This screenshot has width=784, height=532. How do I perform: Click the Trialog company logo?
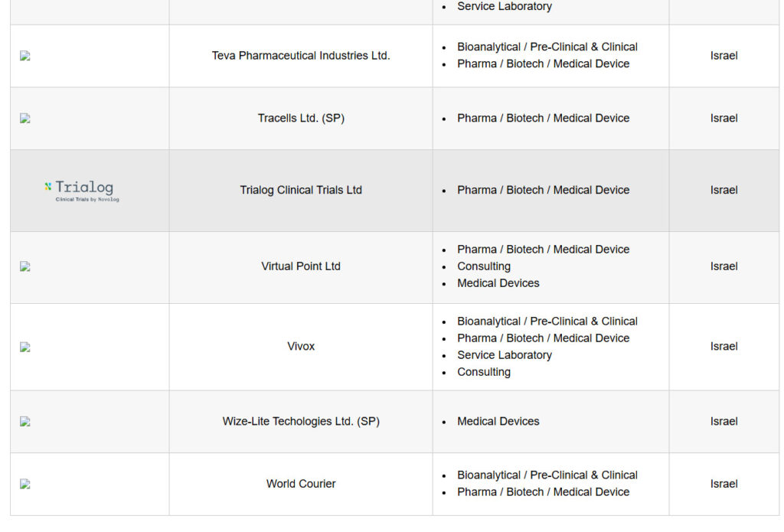coord(82,191)
